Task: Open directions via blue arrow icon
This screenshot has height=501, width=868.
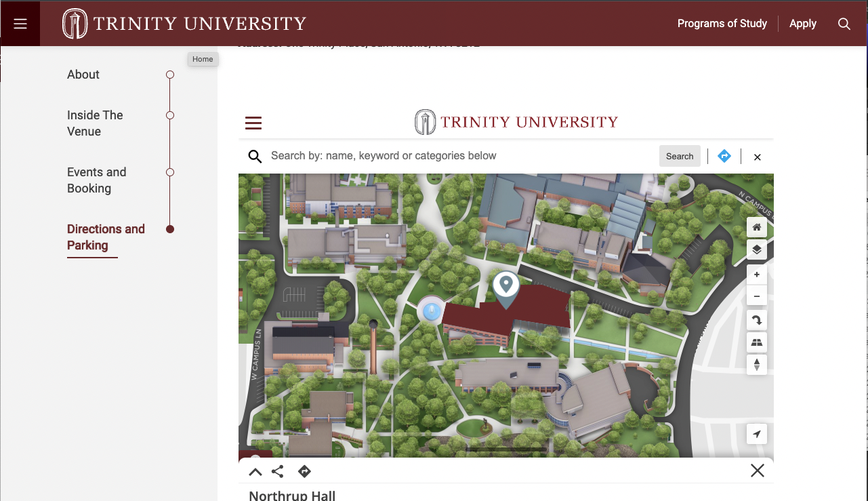Action: pyautogui.click(x=724, y=156)
